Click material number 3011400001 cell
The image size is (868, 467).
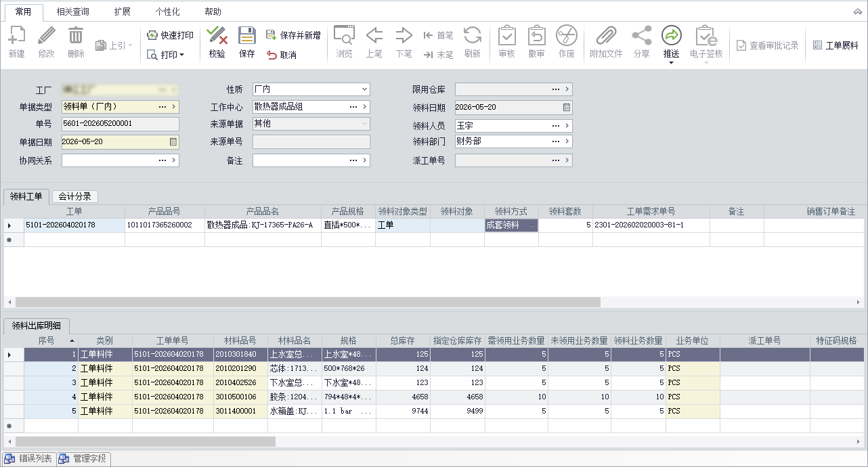pos(240,411)
